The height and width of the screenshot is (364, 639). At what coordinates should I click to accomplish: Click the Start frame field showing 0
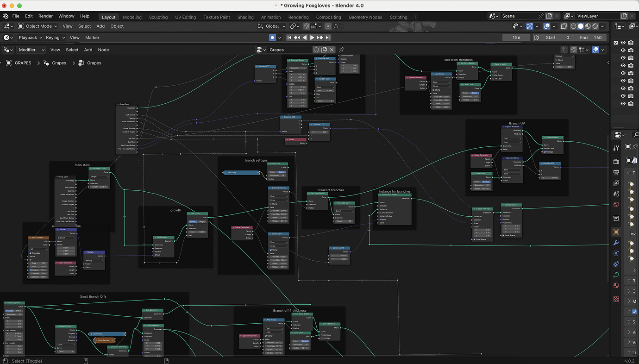point(558,38)
